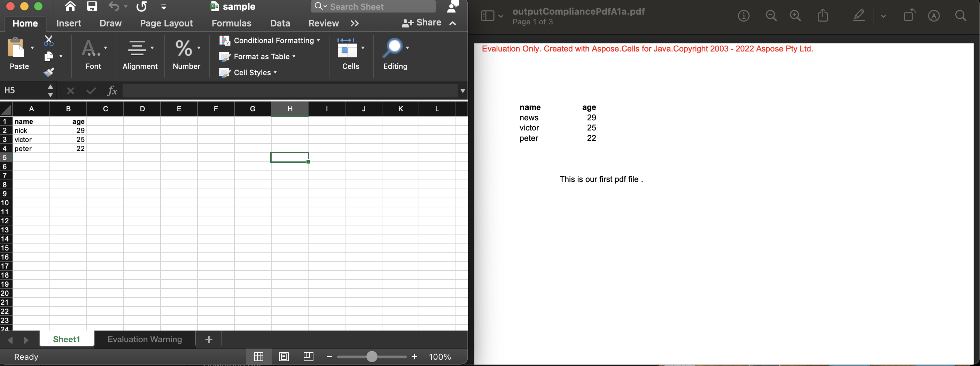This screenshot has width=980, height=366.
Task: Click the markup pen icon in PDF toolbar
Action: [859, 16]
